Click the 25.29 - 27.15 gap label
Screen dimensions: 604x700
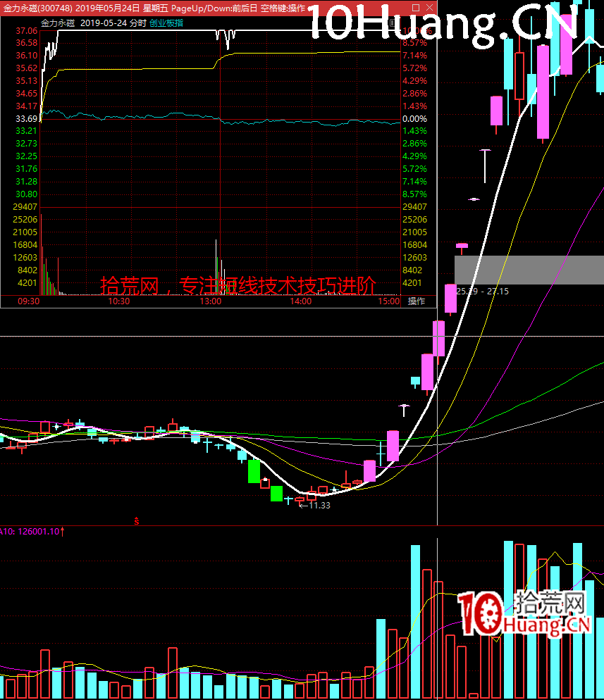coord(483,291)
